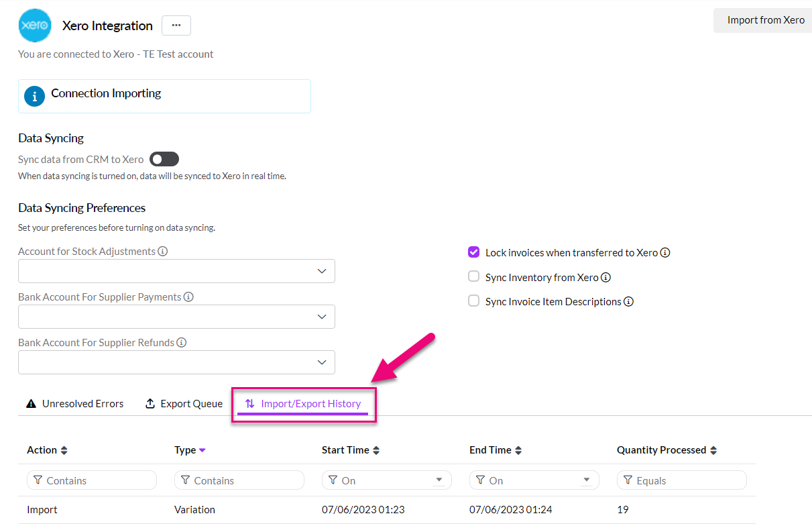Open Account for Stock Adjustments dropdown
The width and height of the screenshot is (812, 532).
click(176, 271)
